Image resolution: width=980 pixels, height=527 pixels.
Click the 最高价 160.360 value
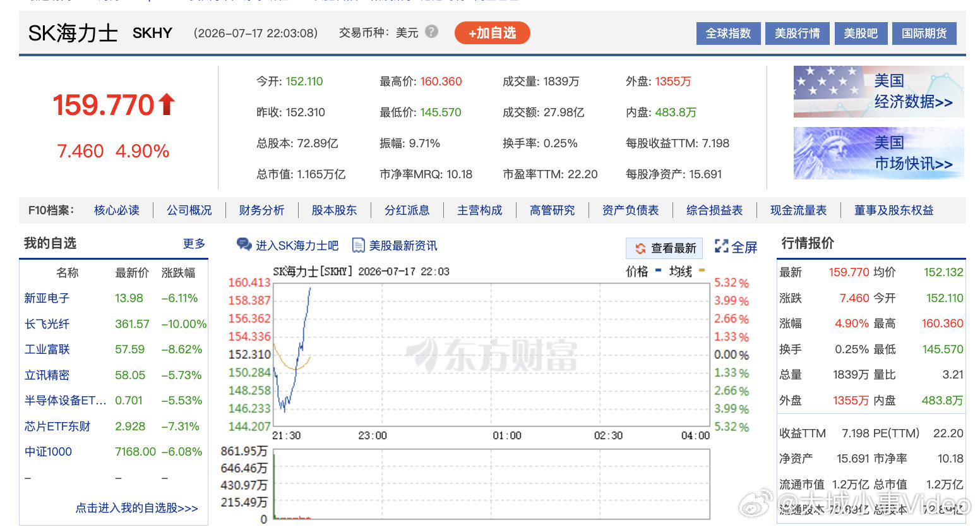(441, 82)
